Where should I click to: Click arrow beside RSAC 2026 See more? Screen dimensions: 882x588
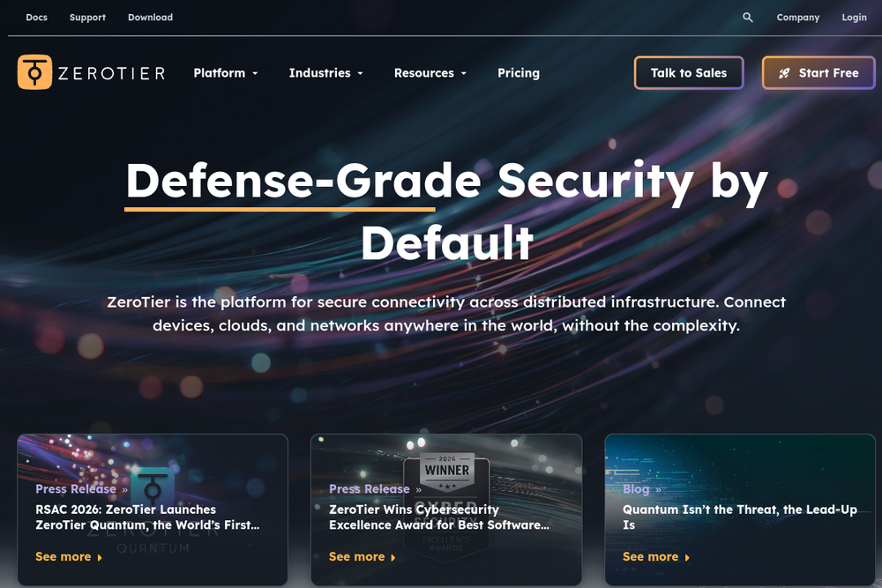tap(100, 558)
